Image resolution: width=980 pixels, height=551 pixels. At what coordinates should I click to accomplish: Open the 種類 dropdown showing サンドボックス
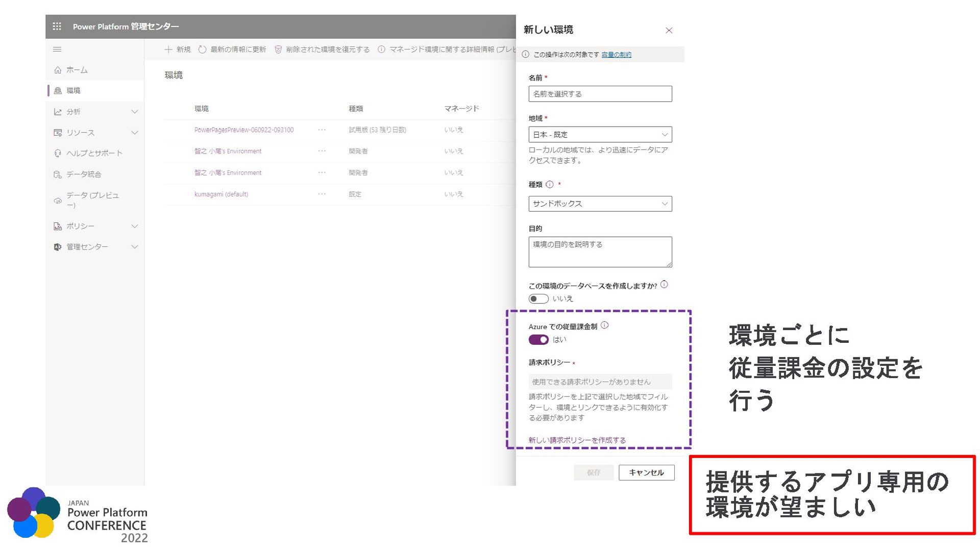[x=600, y=204]
